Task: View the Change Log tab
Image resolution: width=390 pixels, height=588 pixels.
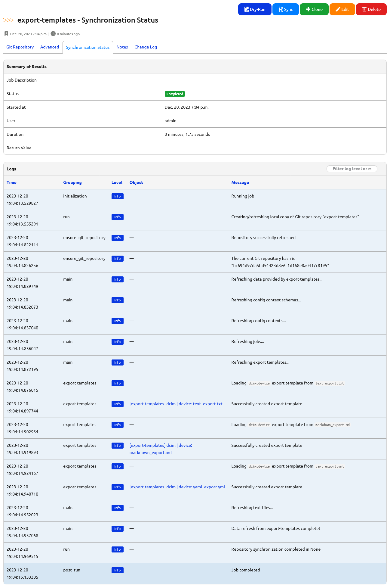Action: tap(146, 47)
